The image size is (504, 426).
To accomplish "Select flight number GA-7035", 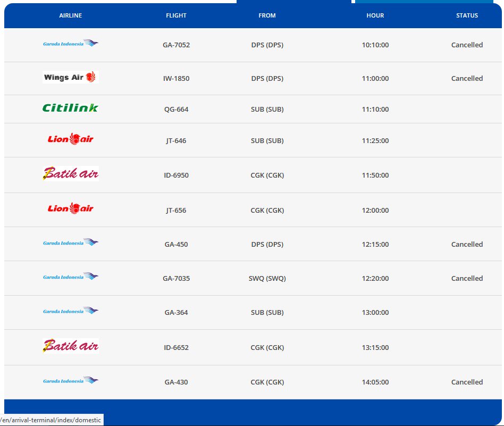I will 176,279.
